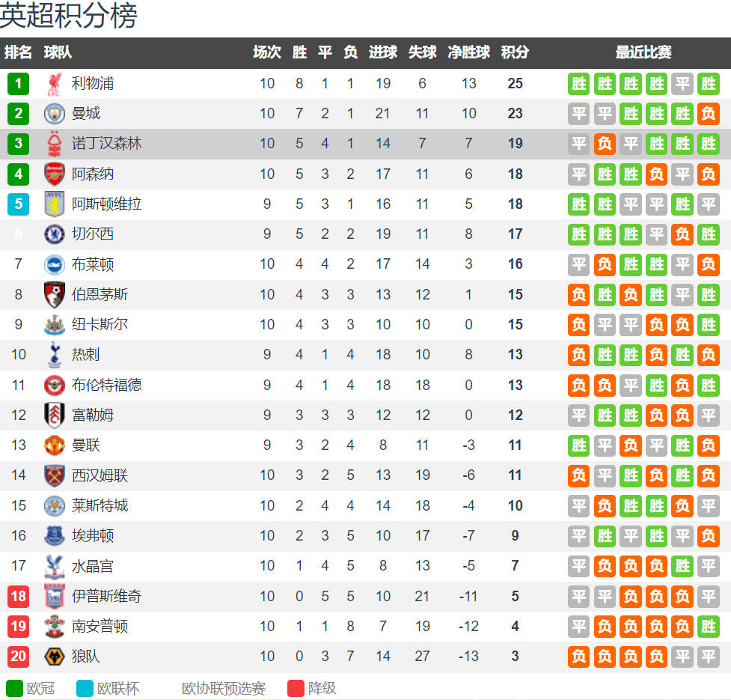Click the Chelsea club badge icon
The height and width of the screenshot is (700, 731).
pyautogui.click(x=55, y=234)
